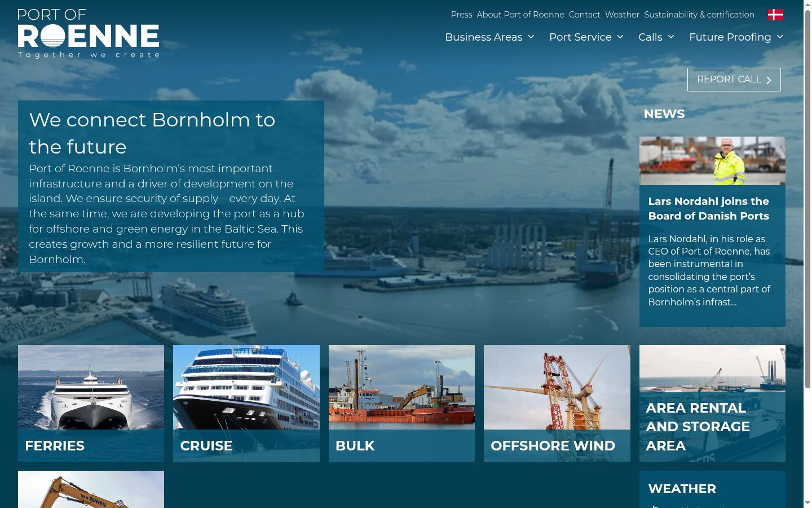Open the Bulk business area tile
The width and height of the screenshot is (812, 508).
tap(401, 403)
